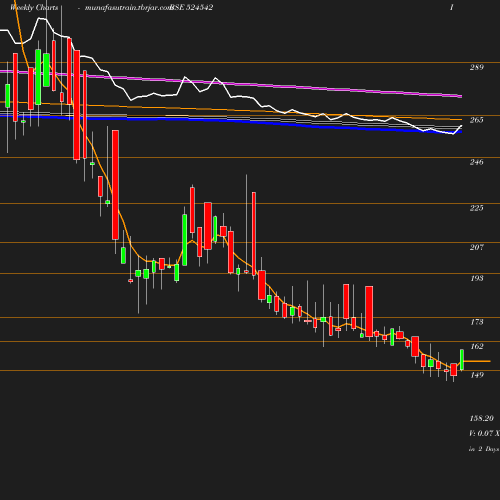The image size is (500, 500).
Task: Click the "in 2 Days" text
Action: pyautogui.click(x=484, y=449)
